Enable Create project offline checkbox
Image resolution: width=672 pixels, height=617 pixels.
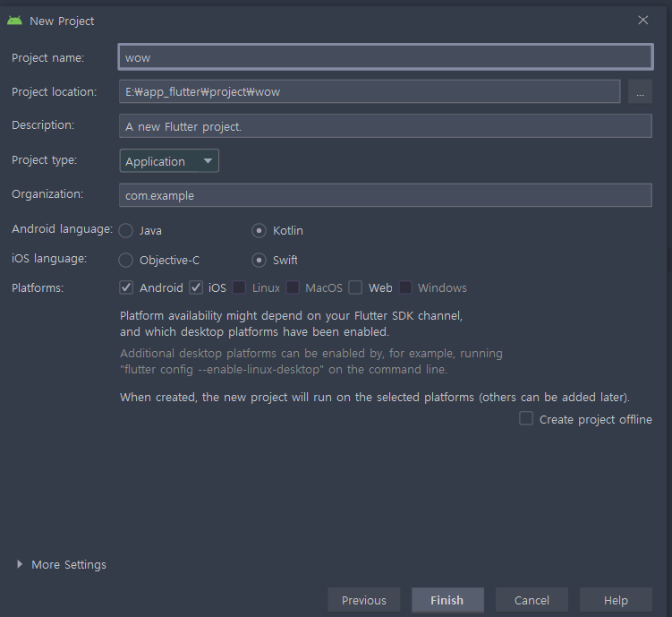pyautogui.click(x=526, y=418)
